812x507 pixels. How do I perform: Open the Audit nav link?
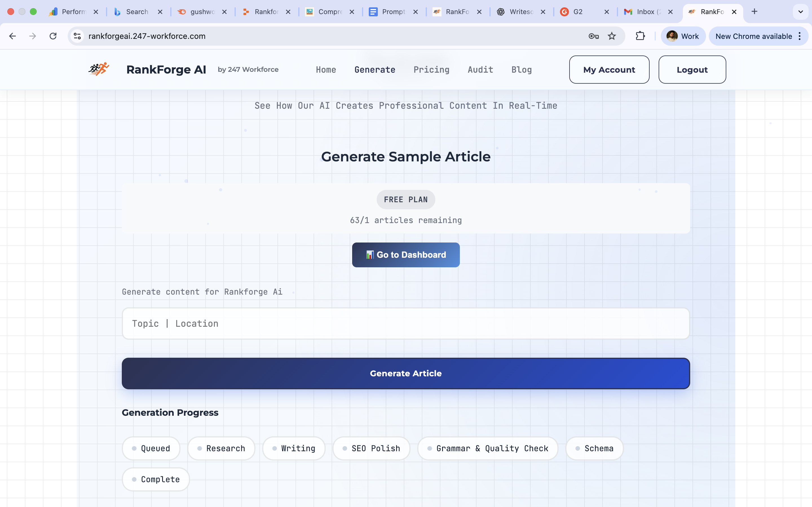tap(480, 70)
